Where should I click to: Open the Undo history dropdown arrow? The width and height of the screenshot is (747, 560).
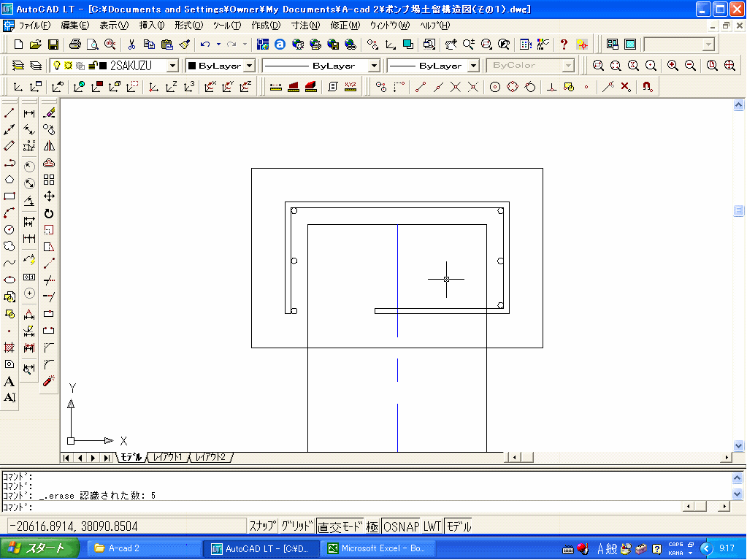[218, 45]
